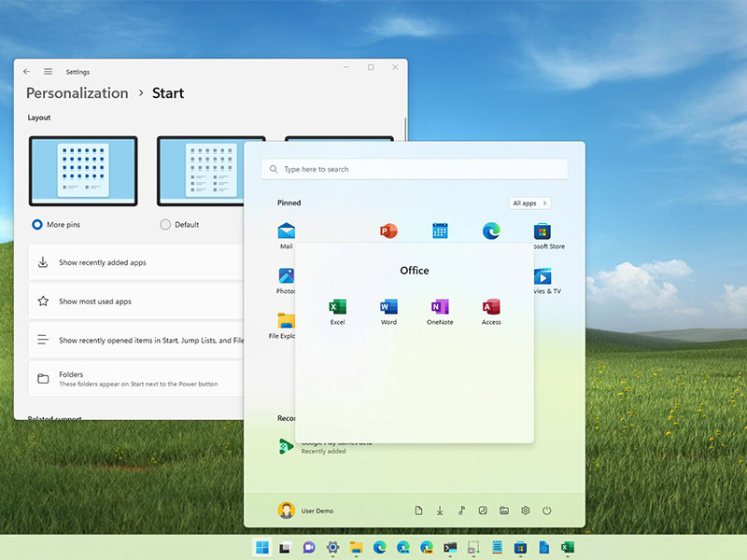This screenshot has height=560, width=747.
Task: Click the All apps button
Action: pyautogui.click(x=529, y=203)
